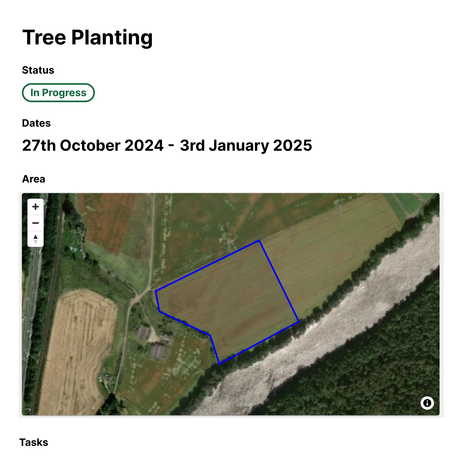Click the In Progress badge to change status
Viewport: 476px width, 476px height.
click(58, 93)
